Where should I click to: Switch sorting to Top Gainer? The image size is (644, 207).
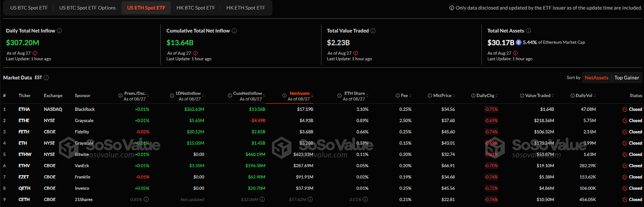click(627, 78)
